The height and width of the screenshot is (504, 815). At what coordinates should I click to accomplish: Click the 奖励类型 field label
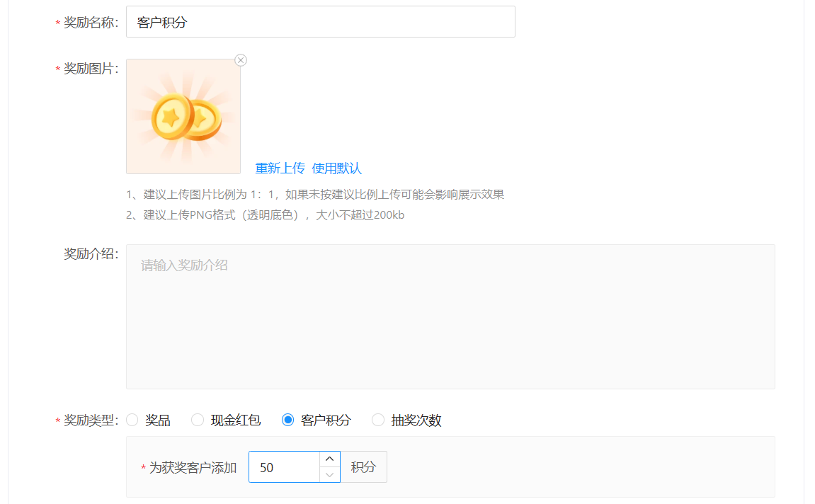(x=91, y=421)
